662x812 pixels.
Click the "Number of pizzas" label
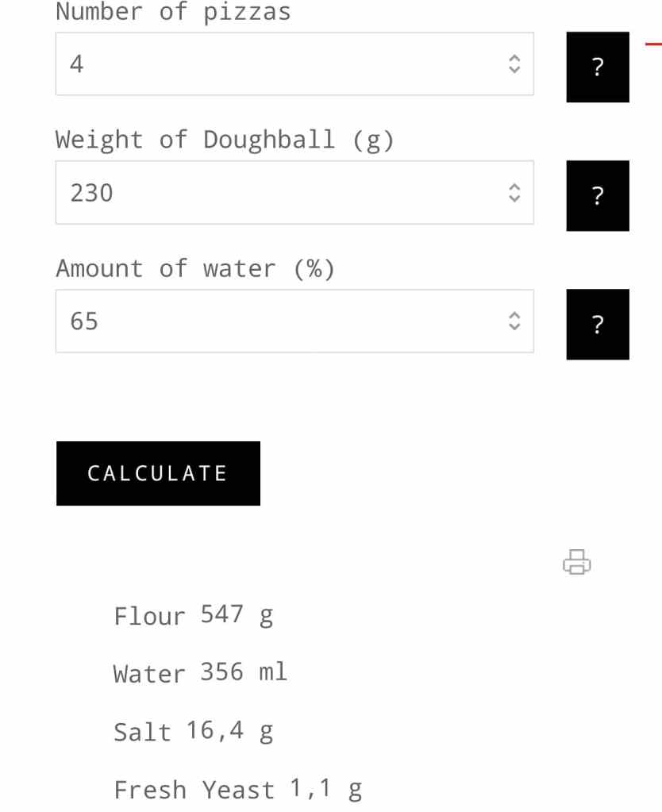tap(173, 13)
